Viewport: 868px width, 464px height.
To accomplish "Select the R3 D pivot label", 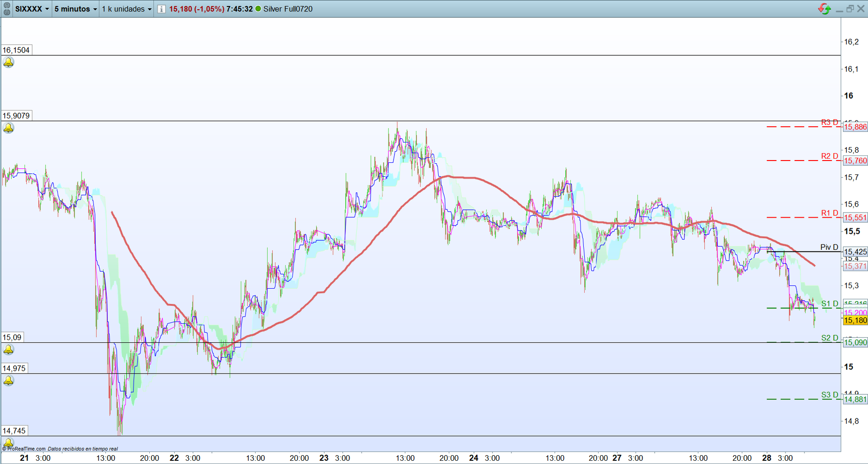I will pos(830,122).
